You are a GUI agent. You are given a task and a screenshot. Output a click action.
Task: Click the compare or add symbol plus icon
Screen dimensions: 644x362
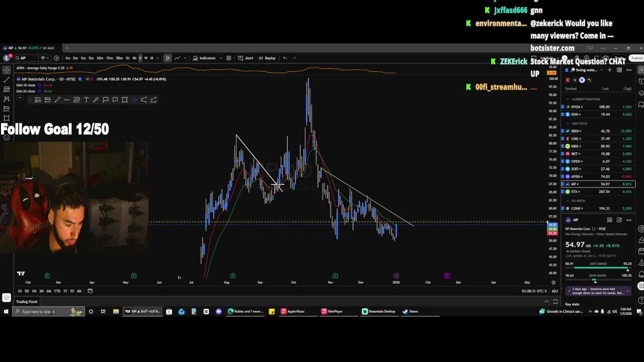coord(56,58)
